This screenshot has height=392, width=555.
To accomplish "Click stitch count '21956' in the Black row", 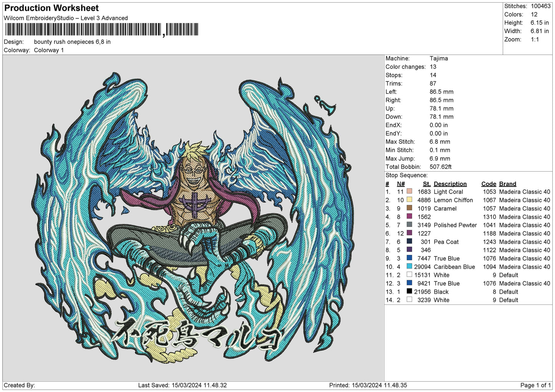I will 422,292.
